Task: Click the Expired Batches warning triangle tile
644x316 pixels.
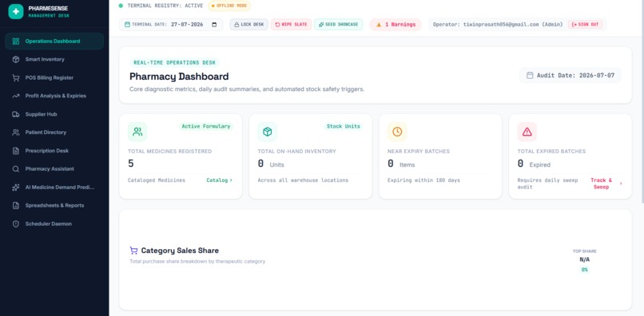Action: click(527, 132)
